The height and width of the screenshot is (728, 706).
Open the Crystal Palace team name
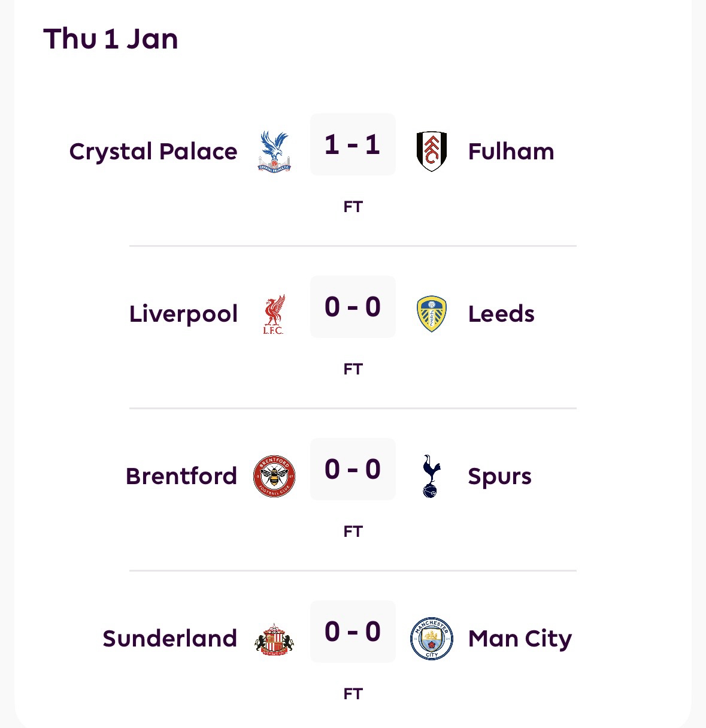tap(153, 152)
